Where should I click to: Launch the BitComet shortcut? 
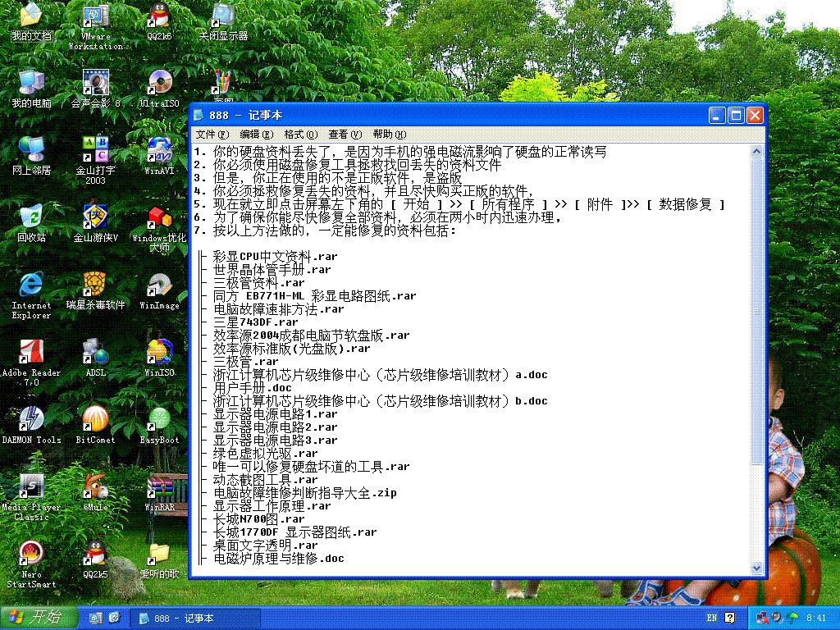point(95,426)
